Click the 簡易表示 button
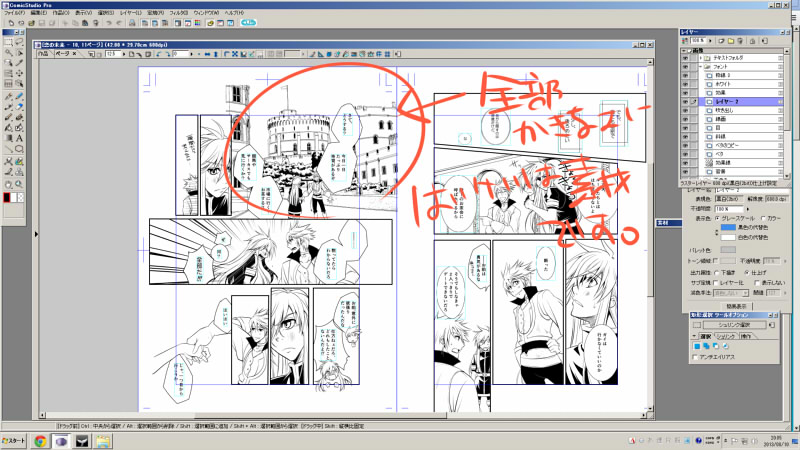 tap(736, 306)
